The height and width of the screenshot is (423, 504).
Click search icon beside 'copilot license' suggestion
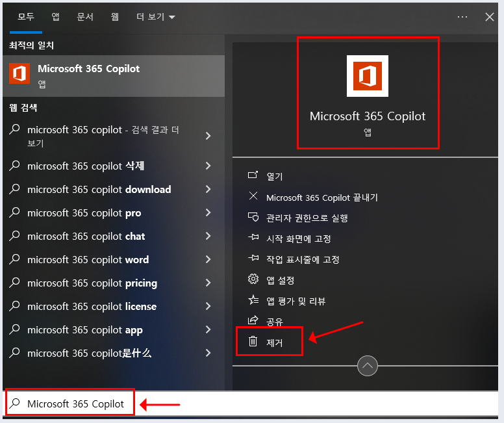click(x=14, y=306)
